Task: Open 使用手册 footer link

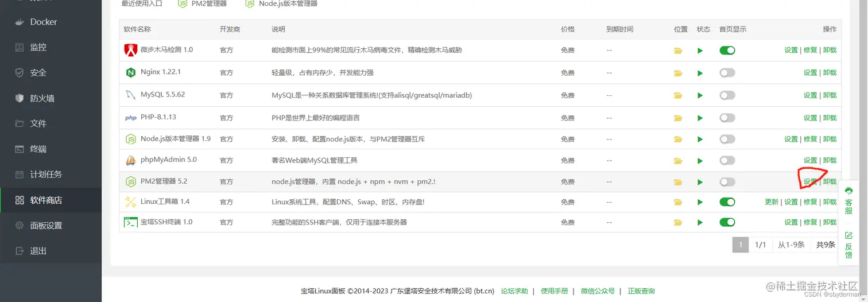Action: tap(555, 291)
